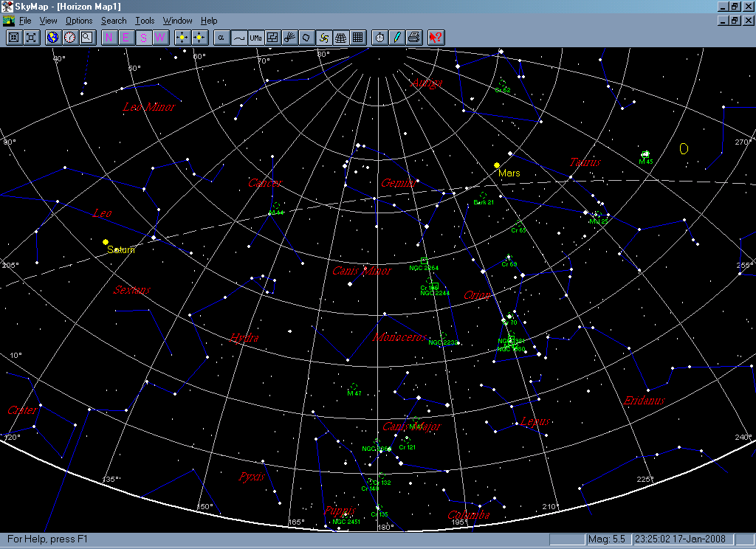Click the Sextans constellation label
The width and height of the screenshot is (756, 549).
(131, 289)
